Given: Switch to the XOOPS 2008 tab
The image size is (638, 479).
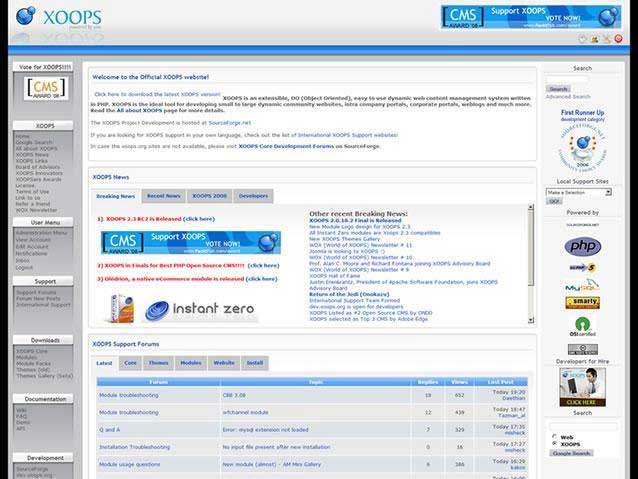Looking at the screenshot, I should 210,196.
